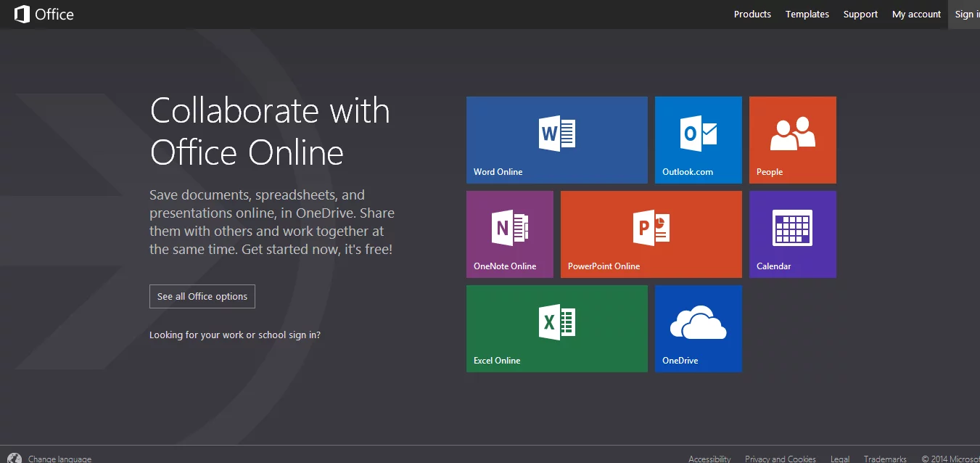
Task: Open the OneDrive tile
Action: point(698,328)
